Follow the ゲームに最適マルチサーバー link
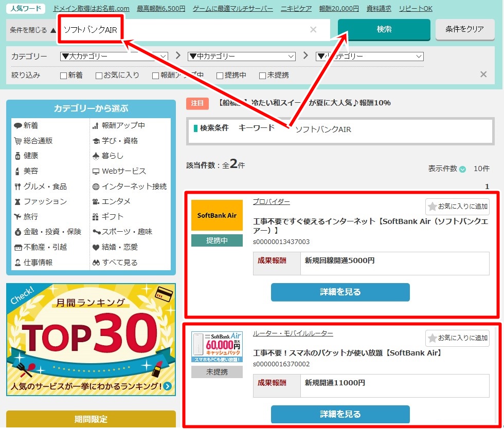This screenshot has width=504, height=430. (x=233, y=9)
